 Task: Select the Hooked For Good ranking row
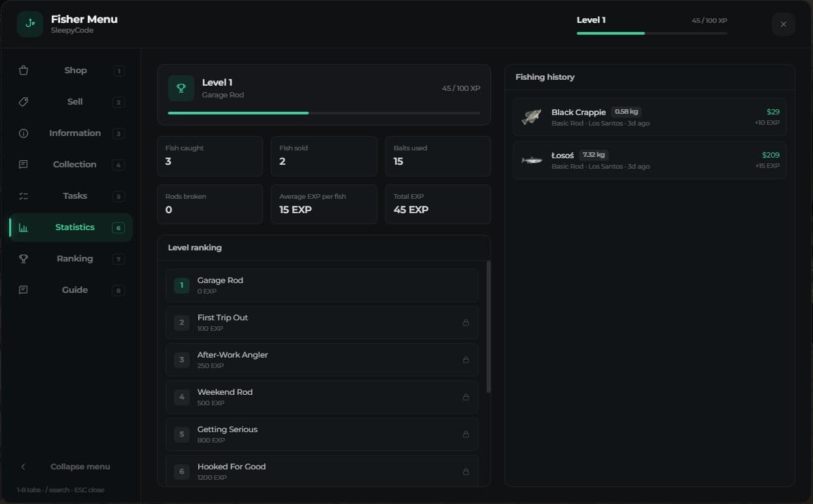click(322, 471)
